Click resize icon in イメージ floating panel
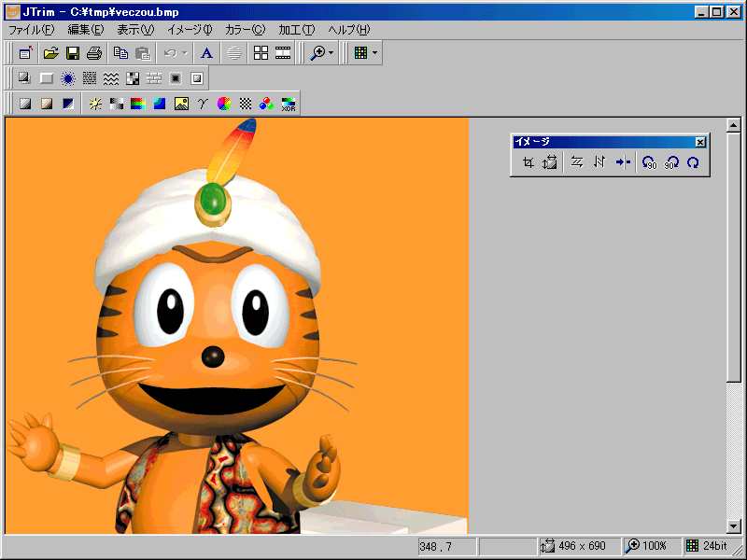The image size is (747, 560). 549,162
